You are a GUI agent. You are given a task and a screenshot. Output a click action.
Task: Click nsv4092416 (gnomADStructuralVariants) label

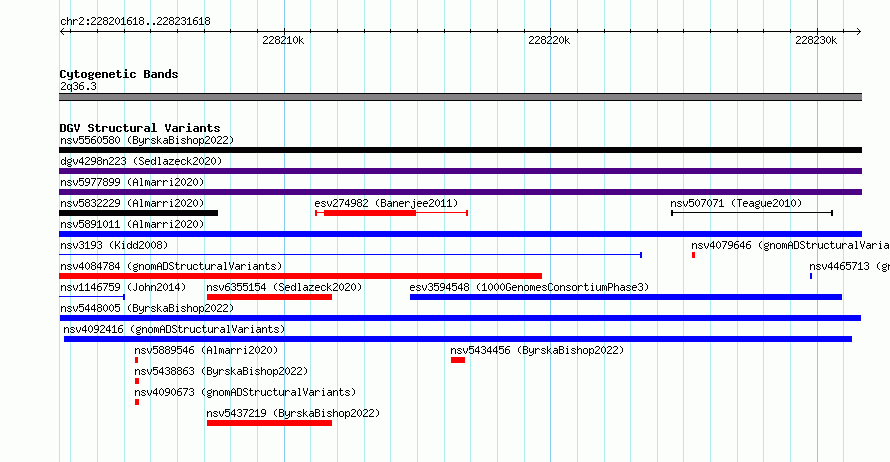click(174, 329)
